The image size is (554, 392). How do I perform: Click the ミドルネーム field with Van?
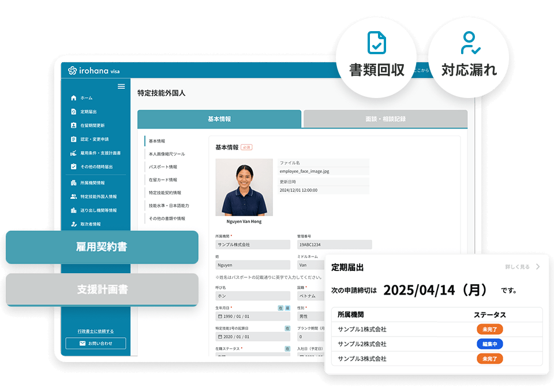(x=311, y=265)
